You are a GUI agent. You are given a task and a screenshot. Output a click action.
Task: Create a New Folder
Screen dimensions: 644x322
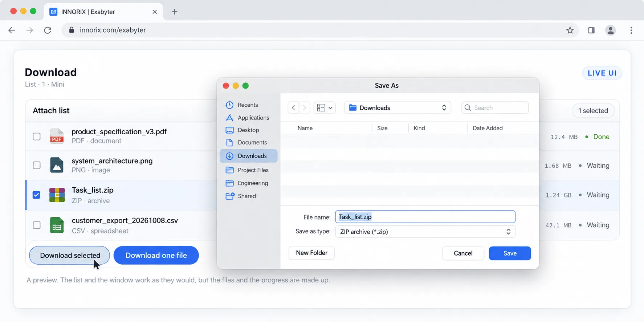[311, 253]
